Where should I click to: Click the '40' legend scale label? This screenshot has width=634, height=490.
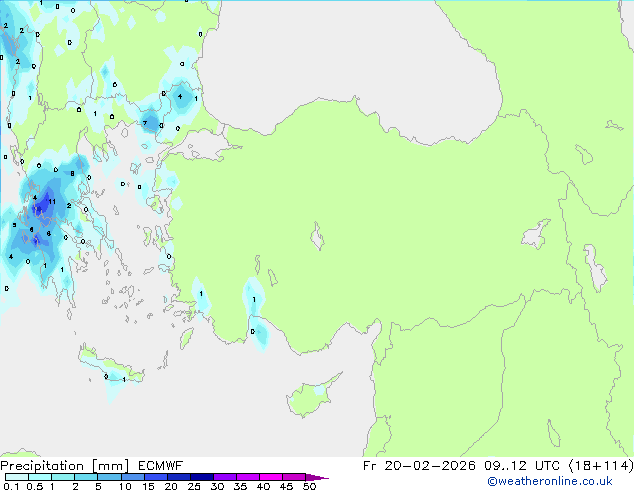point(263,486)
